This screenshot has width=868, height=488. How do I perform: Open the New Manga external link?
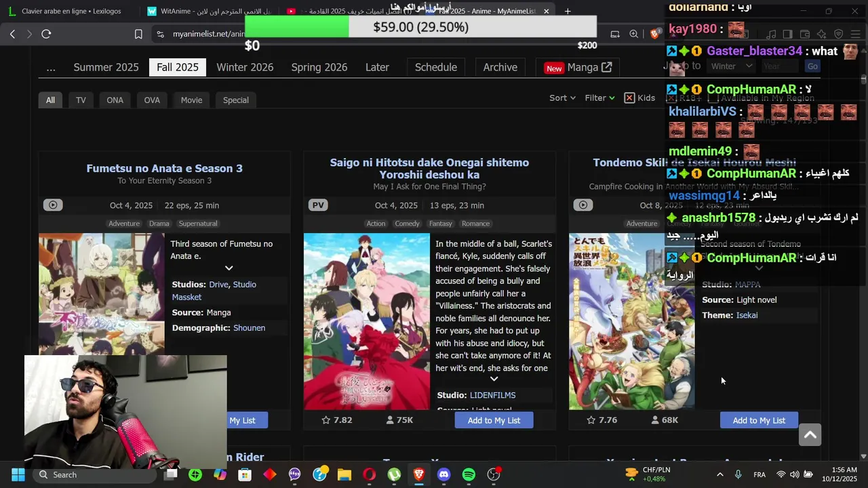pyautogui.click(x=578, y=67)
